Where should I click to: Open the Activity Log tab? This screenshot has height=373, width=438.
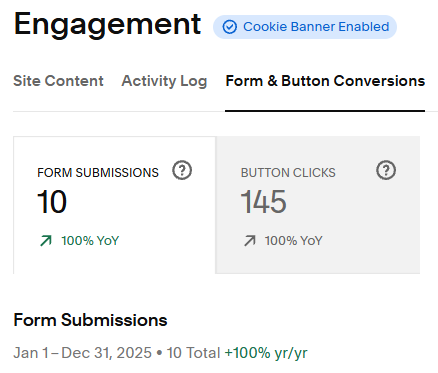coord(164,81)
